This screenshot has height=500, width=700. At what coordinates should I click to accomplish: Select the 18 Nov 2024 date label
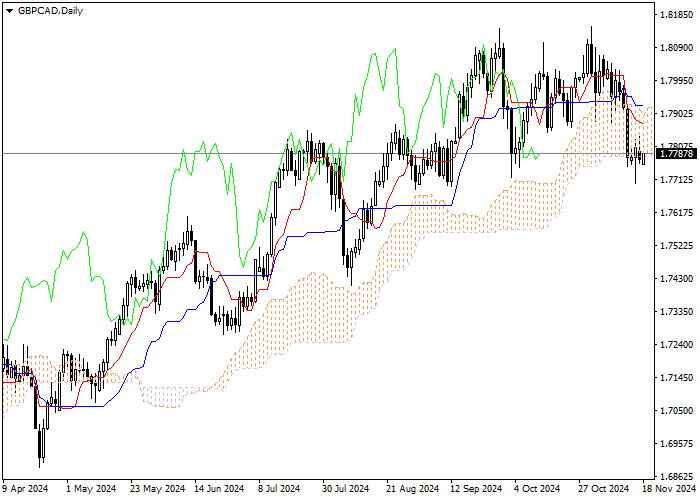point(669,489)
